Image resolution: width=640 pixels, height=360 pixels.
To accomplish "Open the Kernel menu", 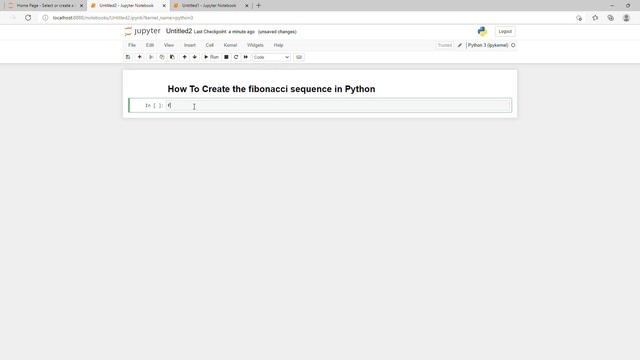I will coord(230,45).
